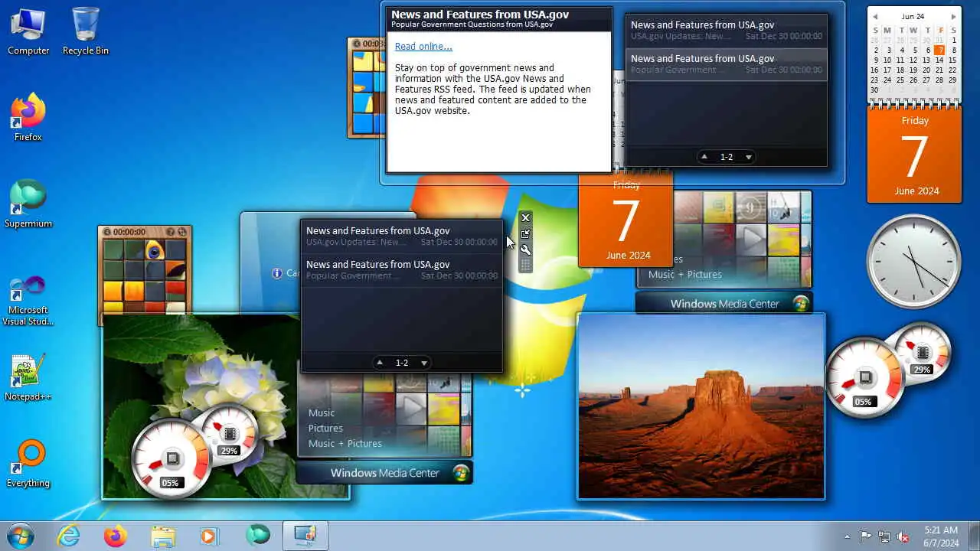Open gadget options with the wrench icon
980x551 pixels.
[525, 249]
